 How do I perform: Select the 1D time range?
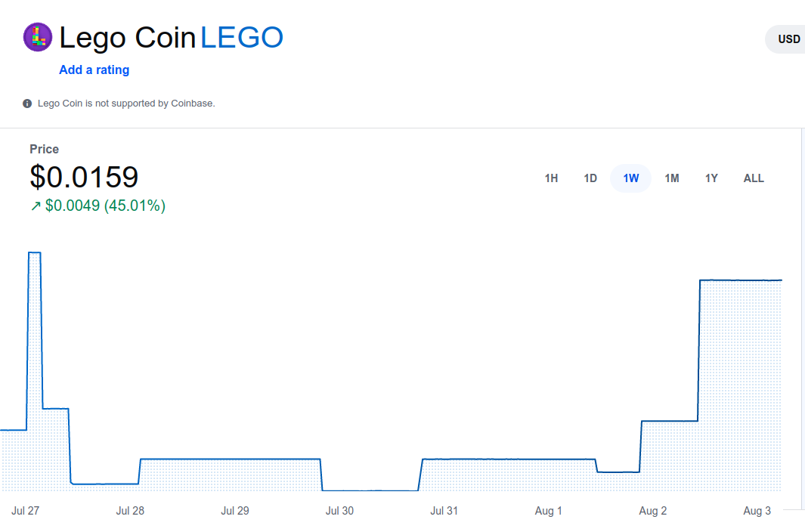(x=590, y=178)
